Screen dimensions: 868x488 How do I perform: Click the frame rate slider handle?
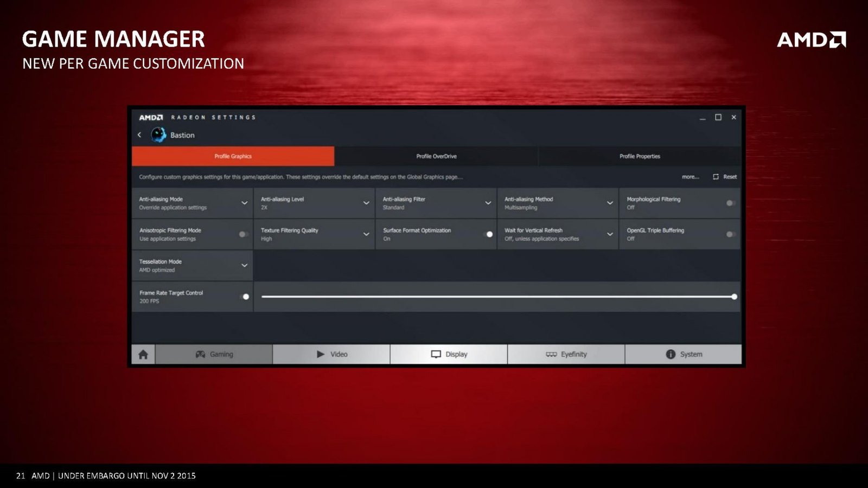(x=734, y=297)
